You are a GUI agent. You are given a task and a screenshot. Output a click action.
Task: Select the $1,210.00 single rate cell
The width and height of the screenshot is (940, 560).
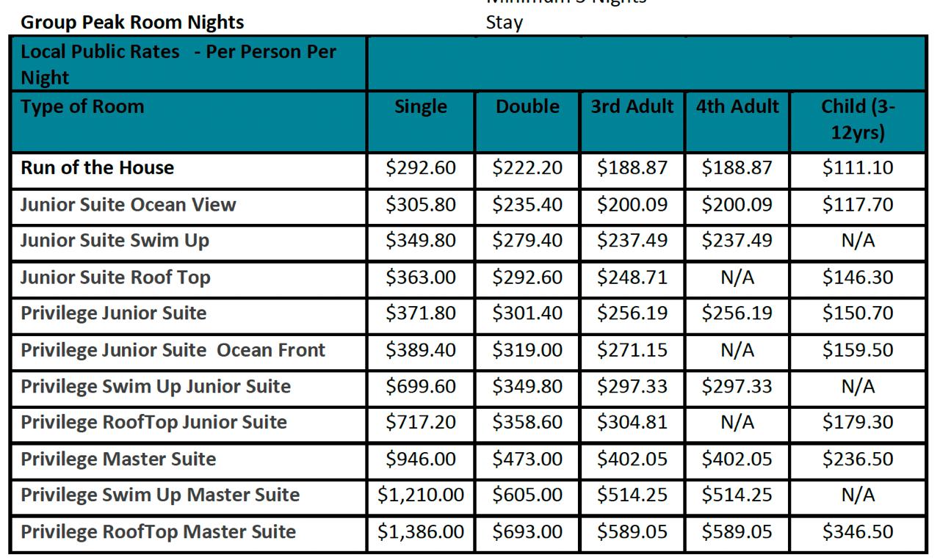pyautogui.click(x=421, y=495)
